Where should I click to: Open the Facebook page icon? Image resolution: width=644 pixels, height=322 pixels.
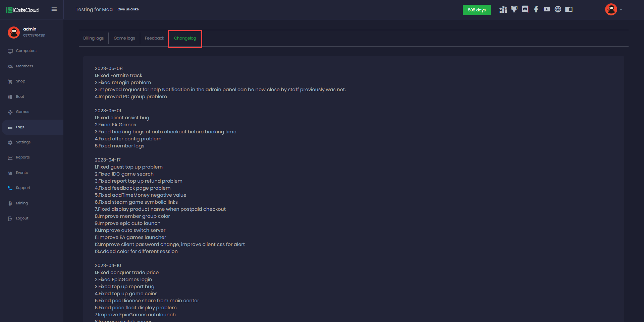(x=536, y=9)
